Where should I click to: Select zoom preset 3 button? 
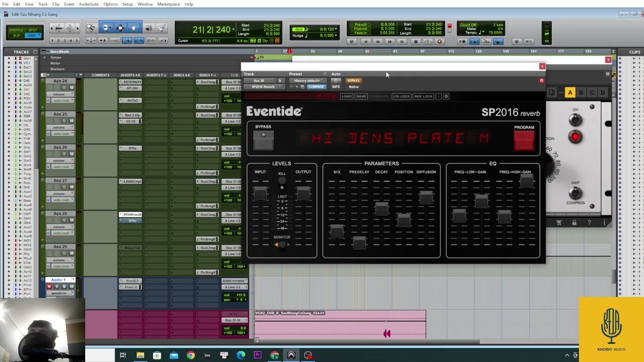point(64,41)
